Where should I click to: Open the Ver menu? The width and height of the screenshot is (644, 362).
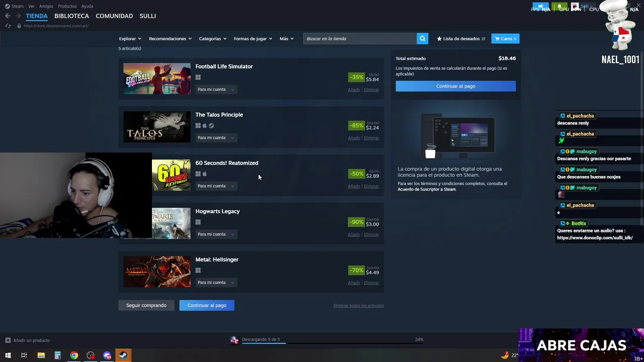(31, 6)
